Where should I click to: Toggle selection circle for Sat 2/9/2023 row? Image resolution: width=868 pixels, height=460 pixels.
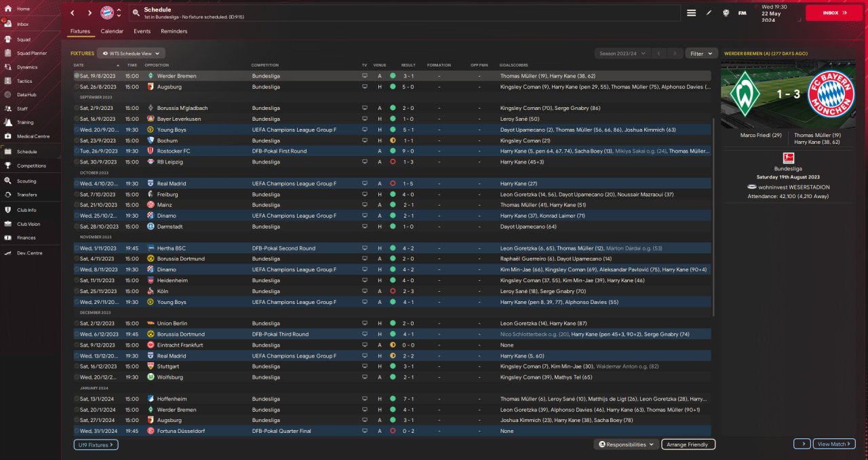(77, 108)
